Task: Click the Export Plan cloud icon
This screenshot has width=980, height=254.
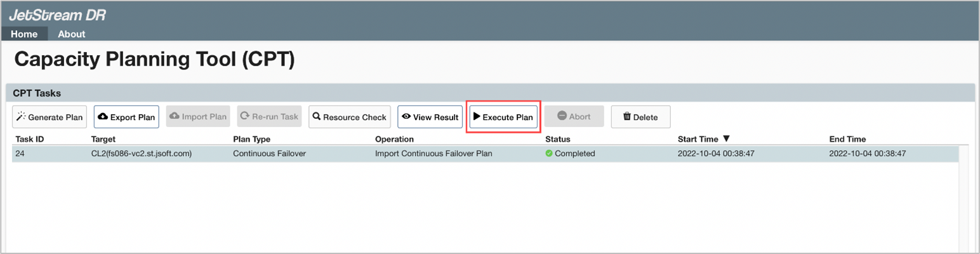Action: pos(103,117)
